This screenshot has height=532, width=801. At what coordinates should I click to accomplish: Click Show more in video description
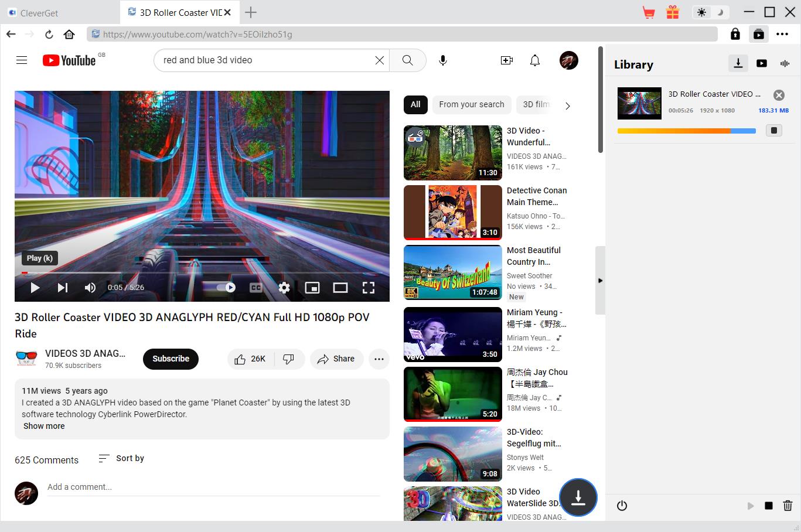coord(44,426)
